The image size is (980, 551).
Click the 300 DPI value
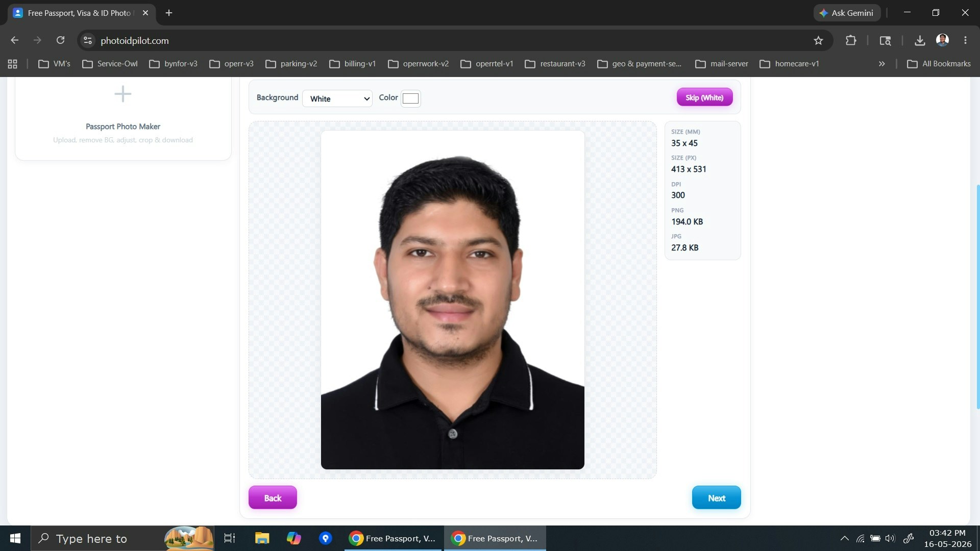point(678,195)
